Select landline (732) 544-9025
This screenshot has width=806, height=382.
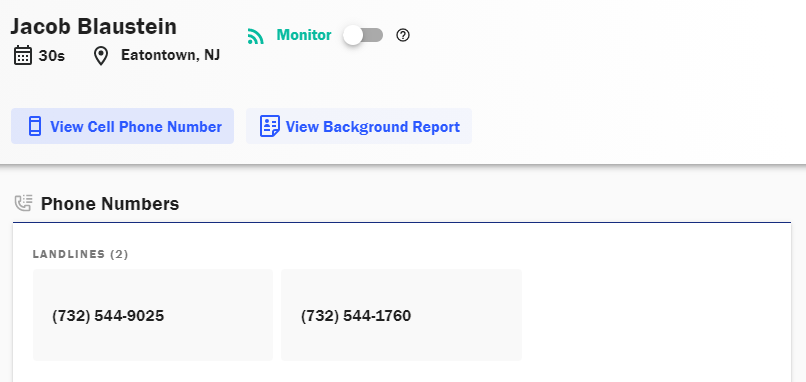(153, 315)
